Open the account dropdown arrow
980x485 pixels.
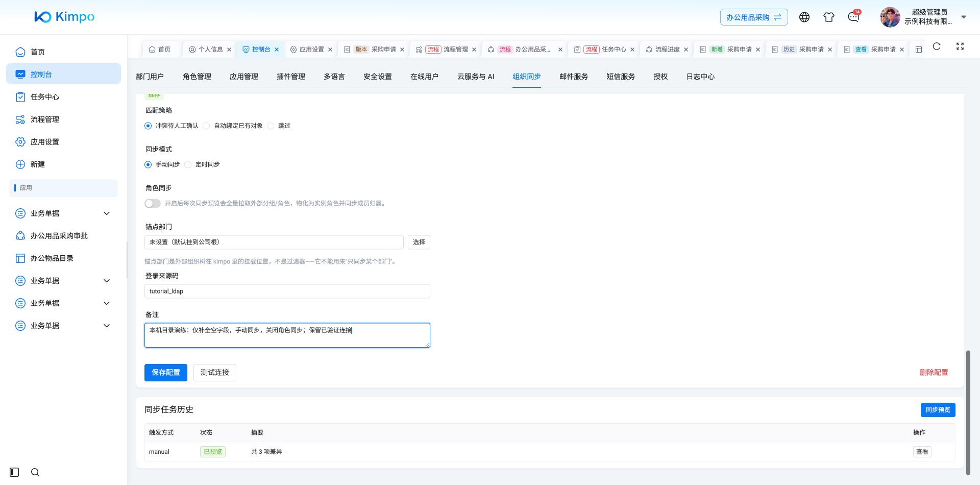(x=964, y=17)
